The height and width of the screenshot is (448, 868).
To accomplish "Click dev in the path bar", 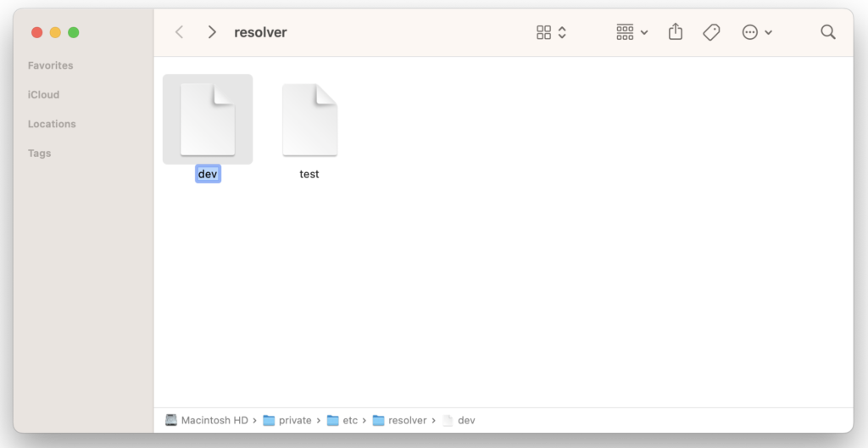I will click(466, 420).
